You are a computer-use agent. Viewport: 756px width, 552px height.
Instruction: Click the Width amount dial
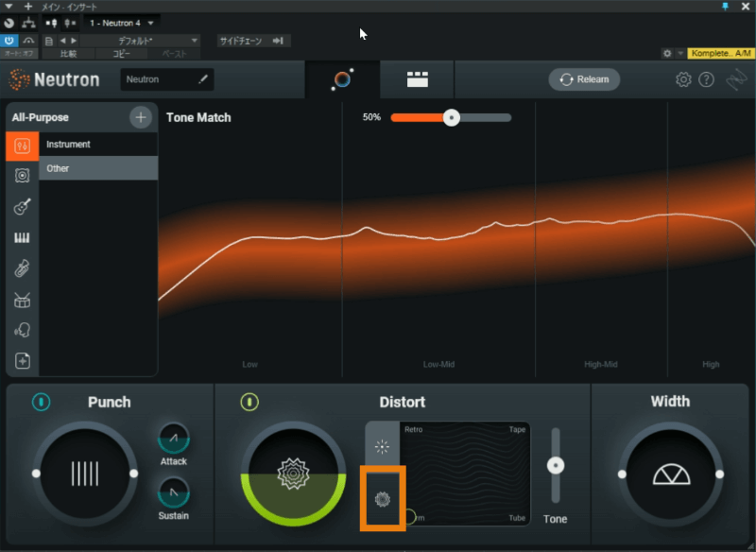pos(671,474)
